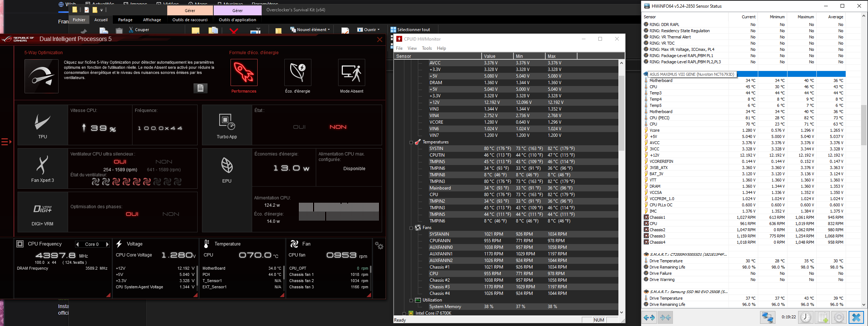The image size is (868, 326).
Task: Start HWiNFO logging sheet-plus button
Action: click(x=823, y=317)
